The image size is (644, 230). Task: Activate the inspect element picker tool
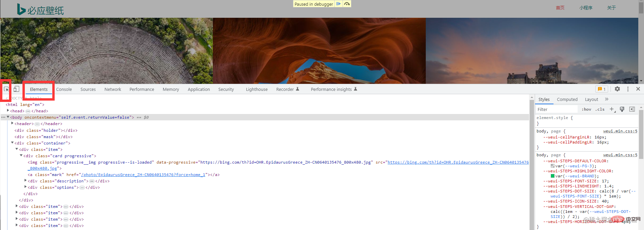6,89
